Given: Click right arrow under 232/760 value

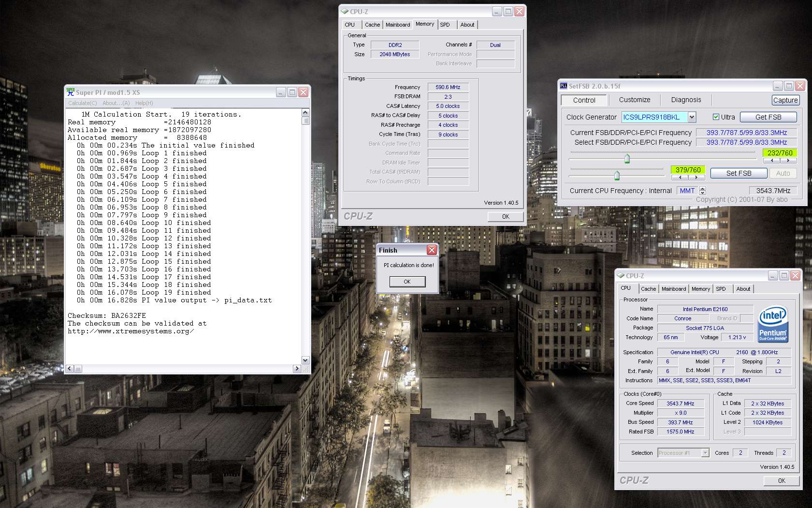Looking at the screenshot, I should tap(788, 160).
